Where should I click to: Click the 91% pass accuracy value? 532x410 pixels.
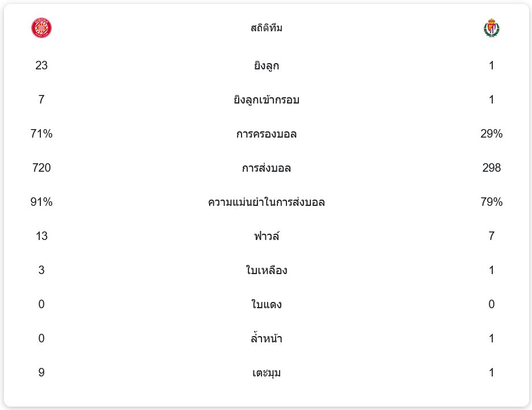41,202
